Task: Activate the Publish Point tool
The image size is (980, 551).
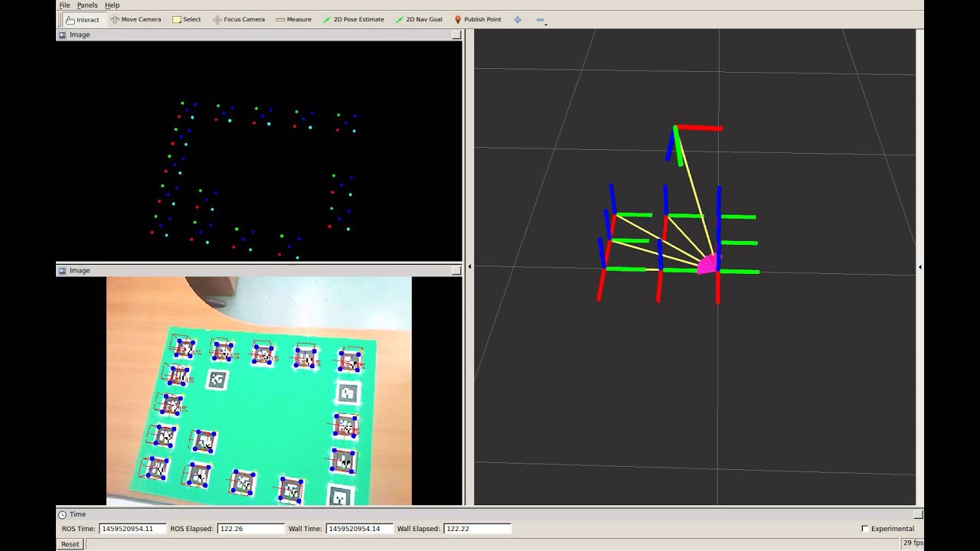Action: point(478,20)
